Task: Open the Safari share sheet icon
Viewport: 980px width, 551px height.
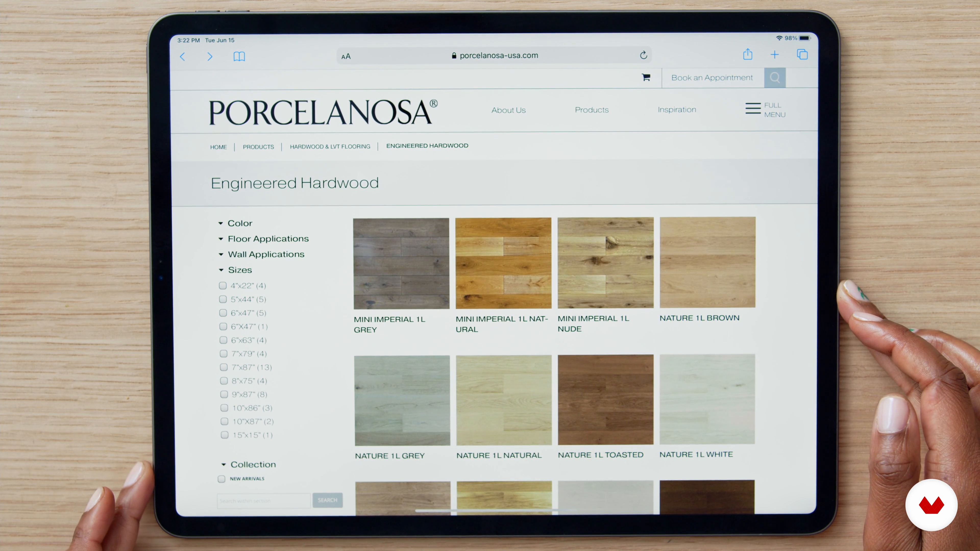Action: click(x=748, y=54)
